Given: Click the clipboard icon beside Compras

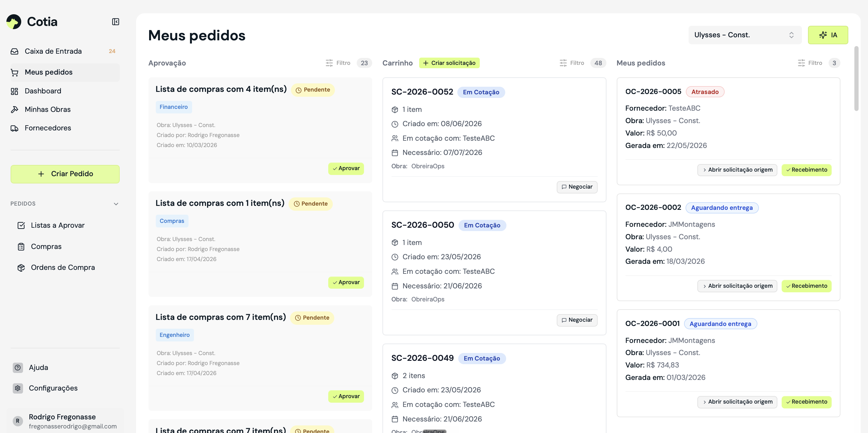Looking at the screenshot, I should click(21, 247).
